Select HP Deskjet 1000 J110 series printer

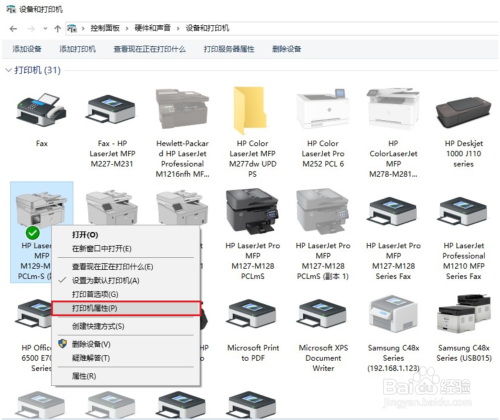[x=463, y=113]
